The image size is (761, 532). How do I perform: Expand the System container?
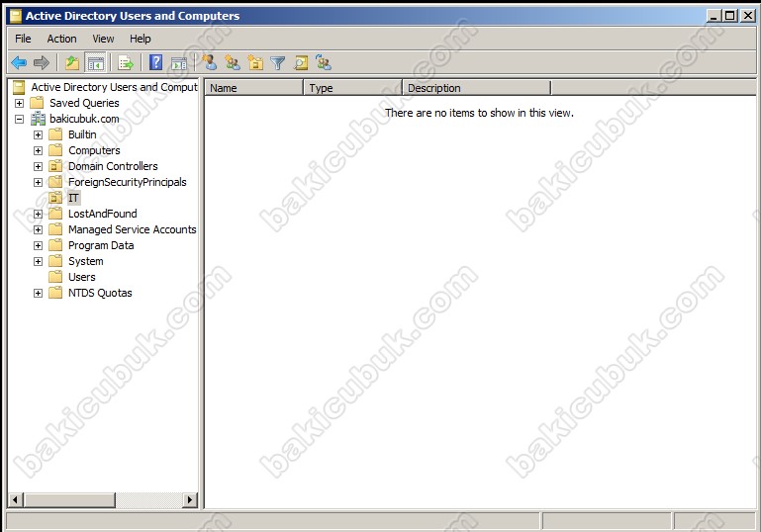coord(38,261)
